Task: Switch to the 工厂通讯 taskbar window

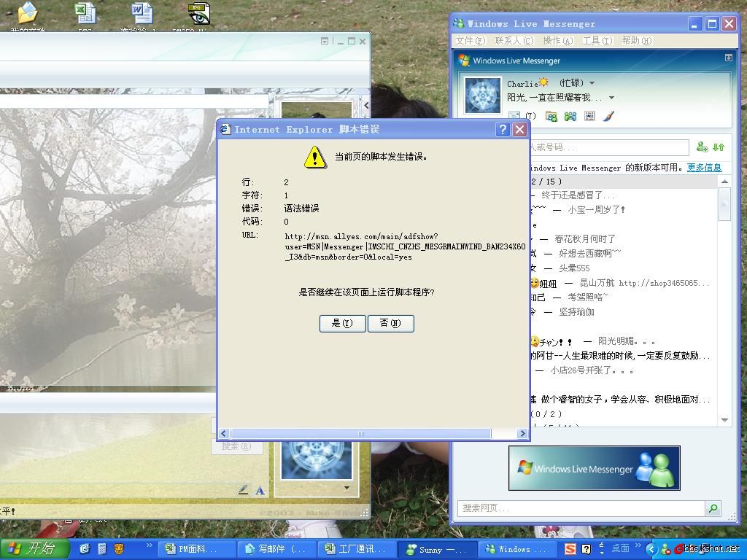Action: [x=357, y=550]
